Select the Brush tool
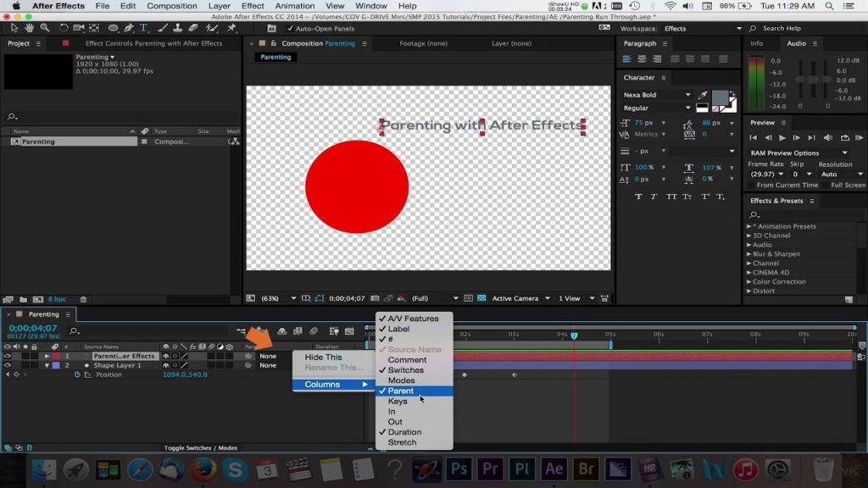The image size is (868, 488). (x=162, y=28)
